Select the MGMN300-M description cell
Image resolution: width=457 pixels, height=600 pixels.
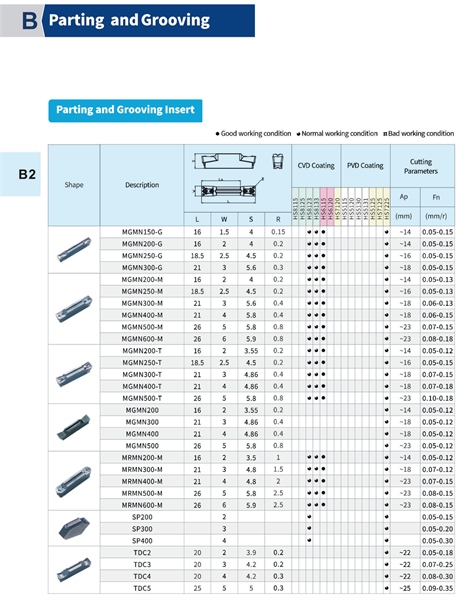point(142,303)
